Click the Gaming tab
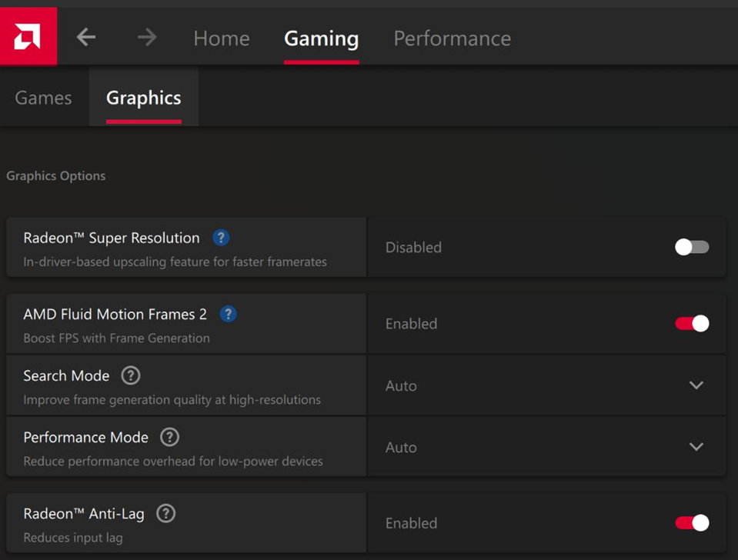738x560 pixels. [321, 38]
